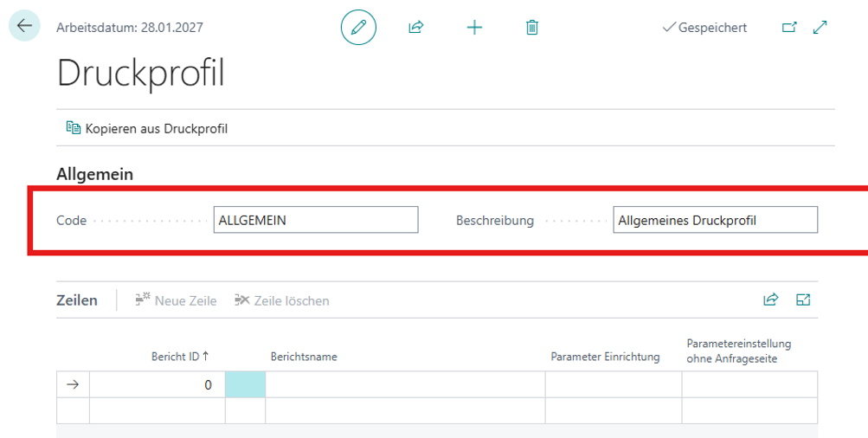The image size is (868, 438).
Task: Click the pencil edit icon
Action: point(358,27)
